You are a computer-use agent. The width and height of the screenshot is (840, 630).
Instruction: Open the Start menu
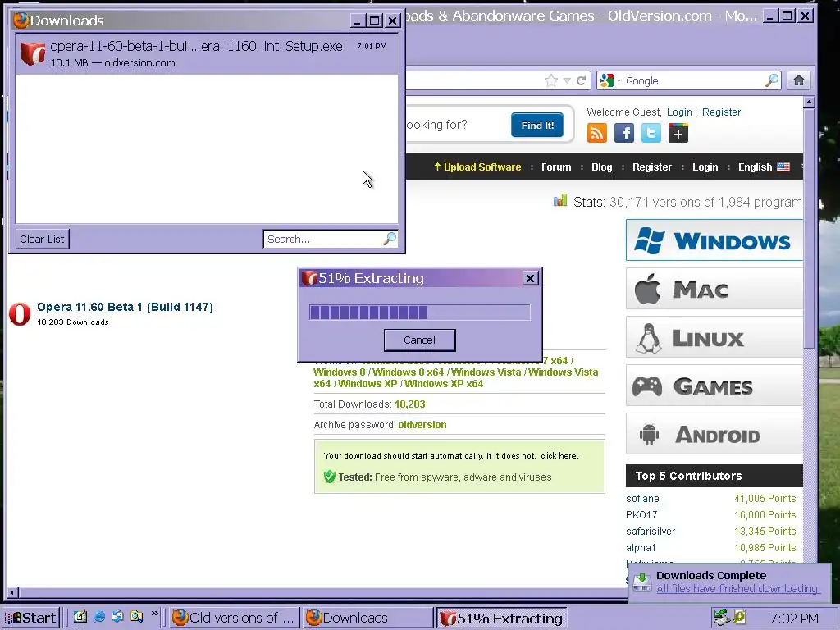click(30, 618)
